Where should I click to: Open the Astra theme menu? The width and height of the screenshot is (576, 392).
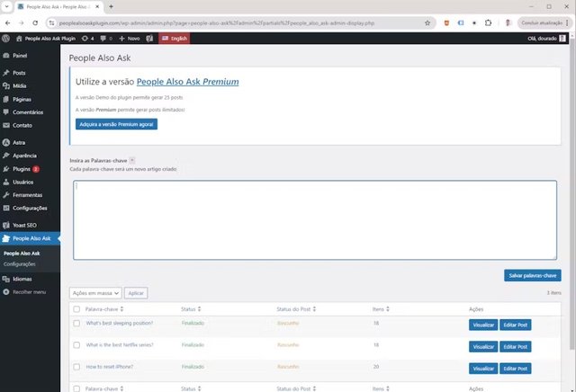point(19,142)
